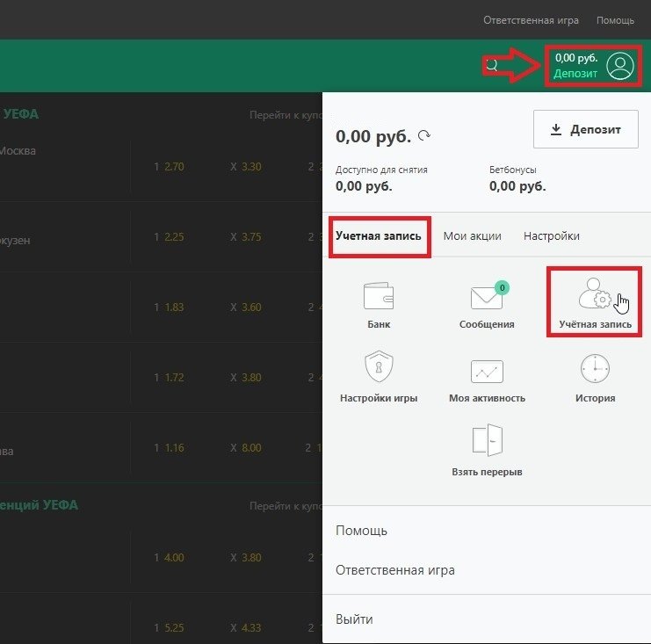Open Ответственная игра in the account panel
Image resolution: width=651 pixels, height=644 pixels.
coord(395,570)
